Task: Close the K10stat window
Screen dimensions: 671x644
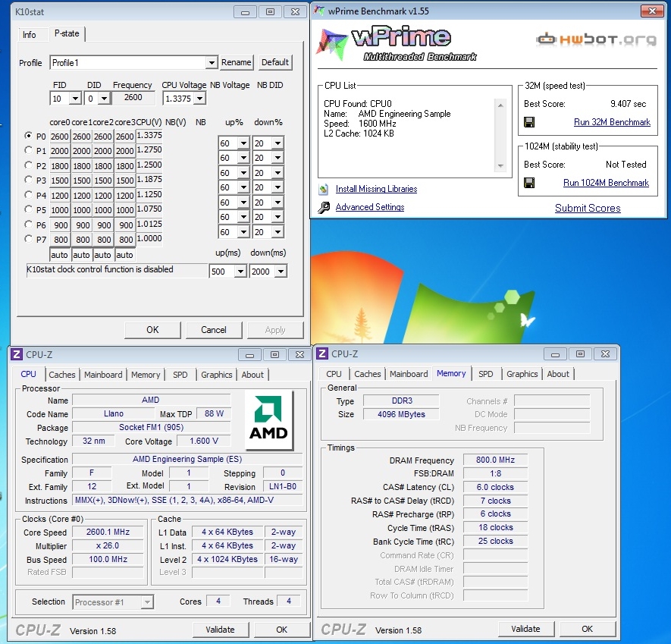Action: [x=295, y=12]
